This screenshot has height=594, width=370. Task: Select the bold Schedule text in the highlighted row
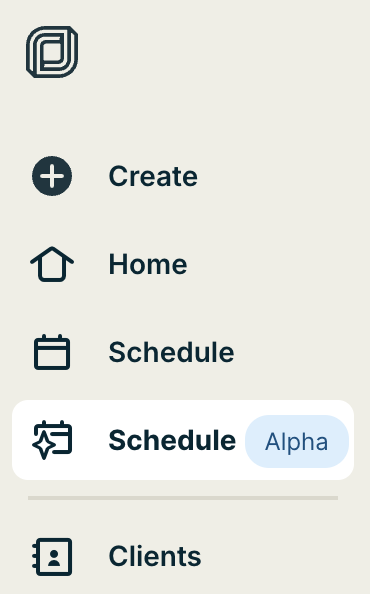coord(172,440)
